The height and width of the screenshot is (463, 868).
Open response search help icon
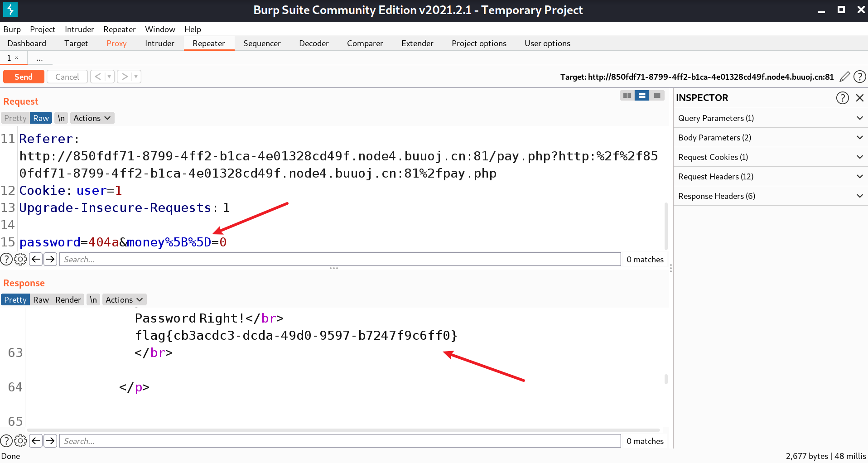coord(6,441)
